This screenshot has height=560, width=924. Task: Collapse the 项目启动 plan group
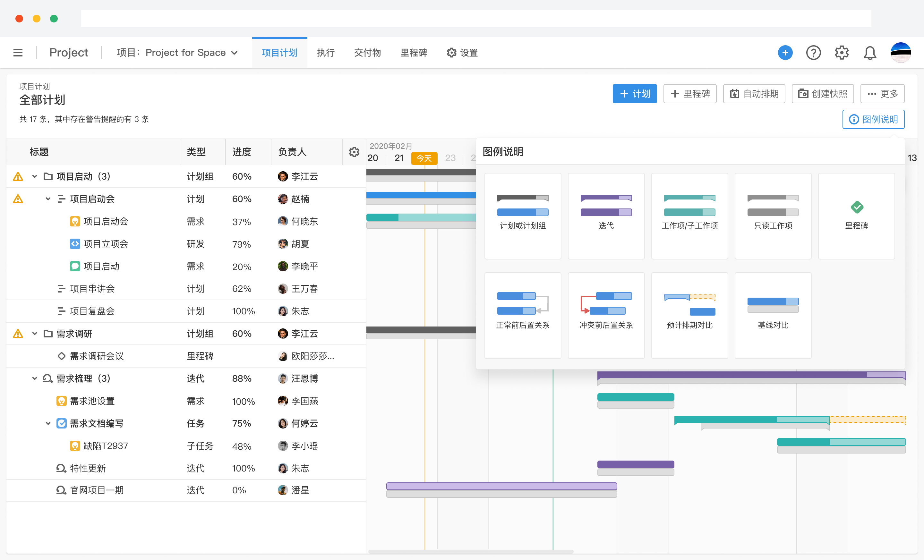[x=35, y=176]
